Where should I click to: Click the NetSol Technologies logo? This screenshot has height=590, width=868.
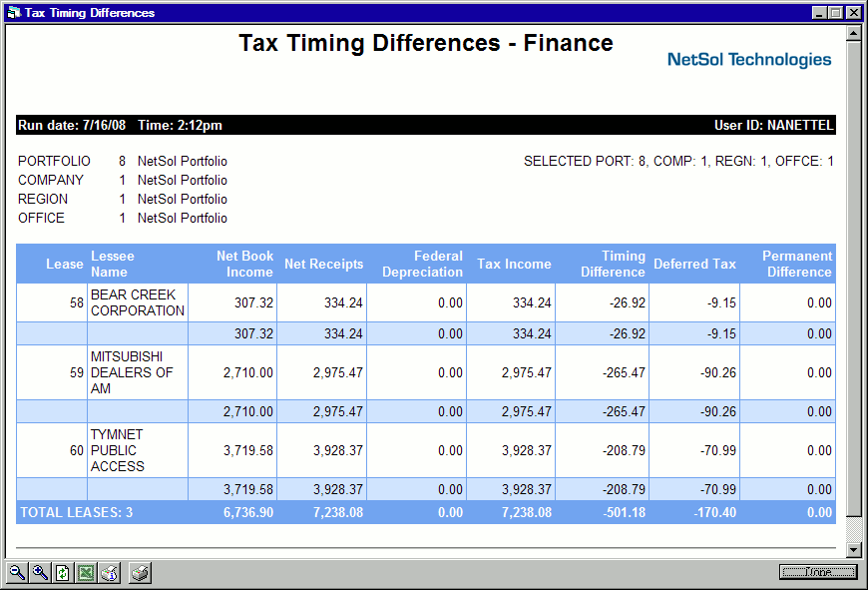pyautogui.click(x=749, y=60)
